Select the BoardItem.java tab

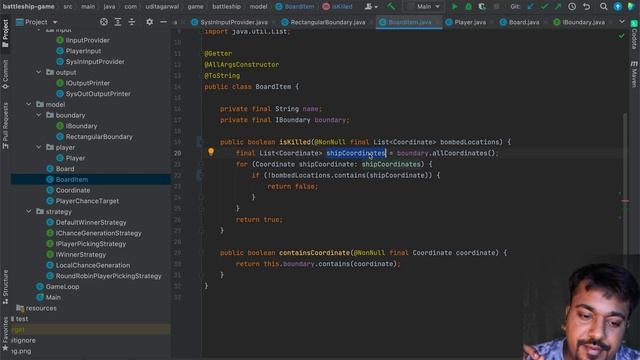click(409, 22)
